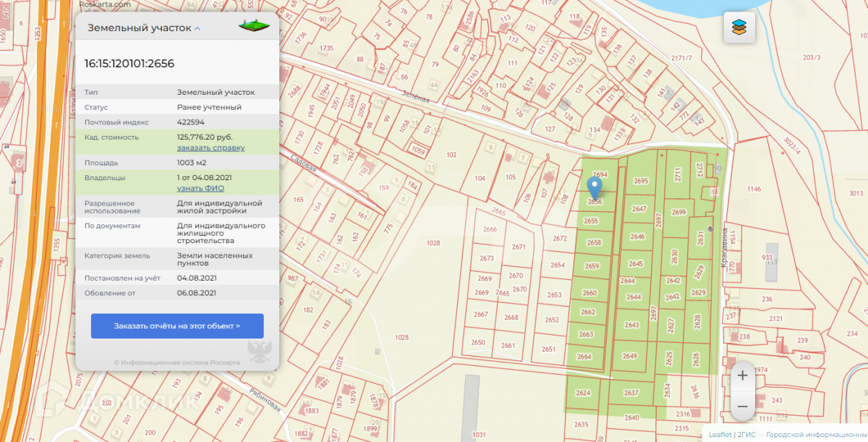
Task: Select land parcel 2695 on the map
Action: tap(640, 181)
